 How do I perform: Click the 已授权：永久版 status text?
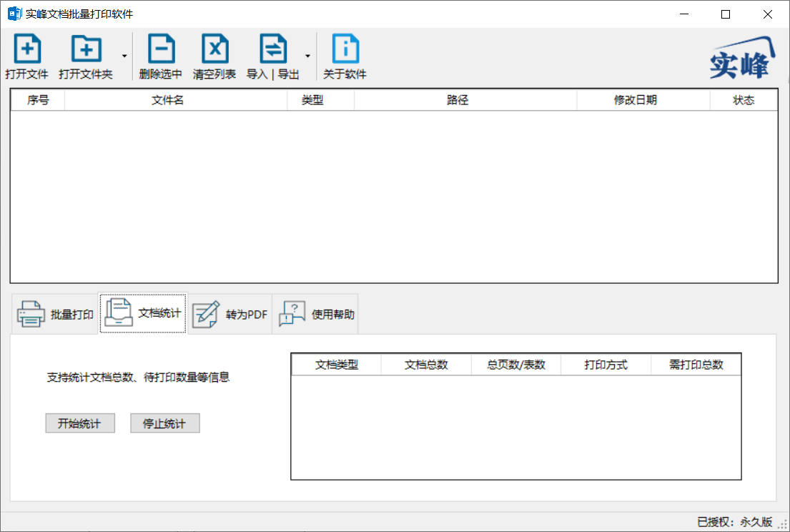pyautogui.click(x=736, y=521)
